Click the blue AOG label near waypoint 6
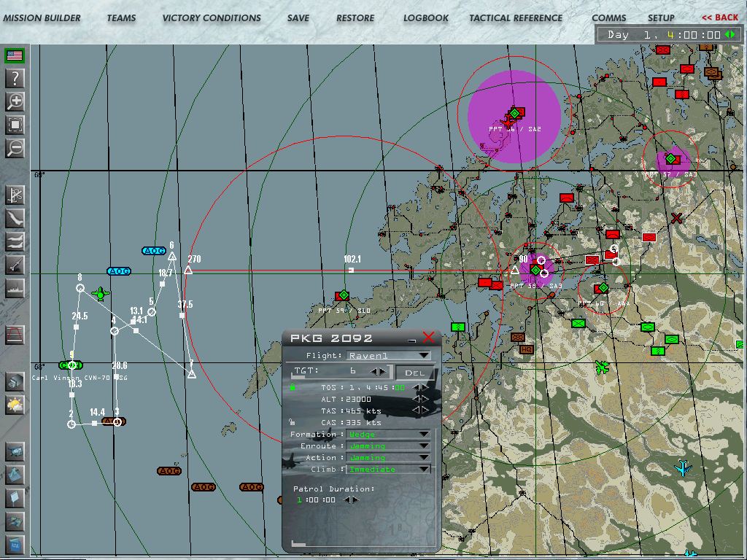747x560 pixels. [154, 251]
